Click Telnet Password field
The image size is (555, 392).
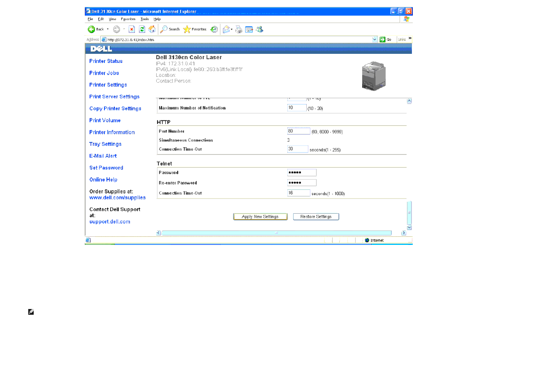click(x=302, y=173)
